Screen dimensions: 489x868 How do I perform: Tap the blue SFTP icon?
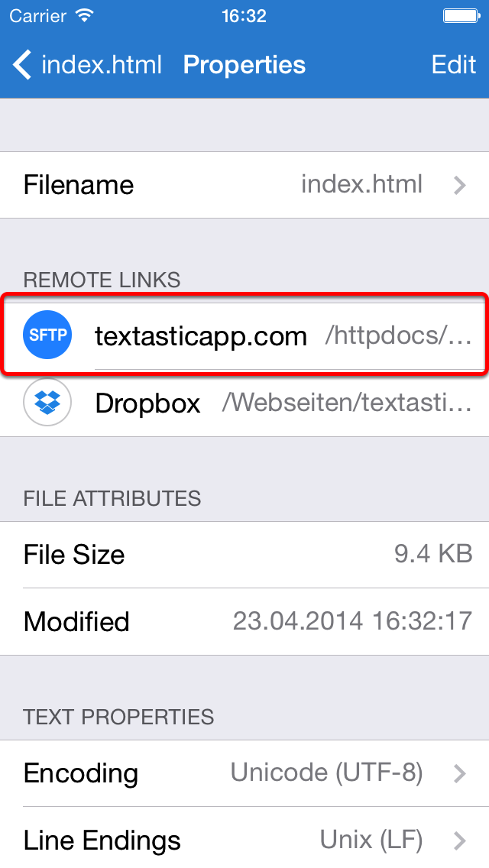(x=47, y=335)
